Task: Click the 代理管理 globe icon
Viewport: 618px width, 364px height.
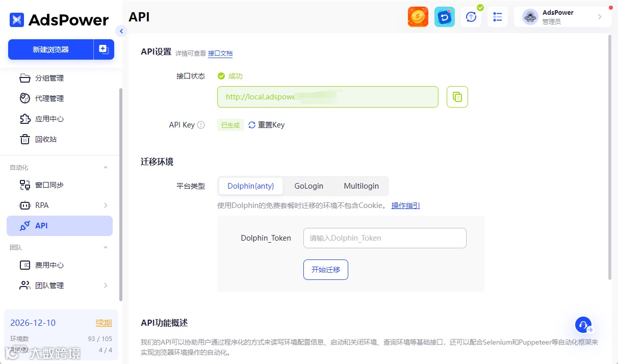Action: click(25, 98)
